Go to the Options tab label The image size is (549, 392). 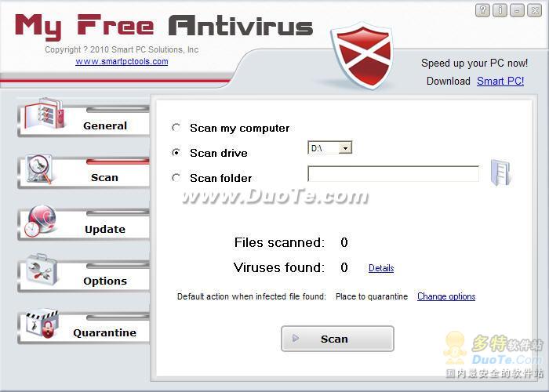[x=105, y=281]
